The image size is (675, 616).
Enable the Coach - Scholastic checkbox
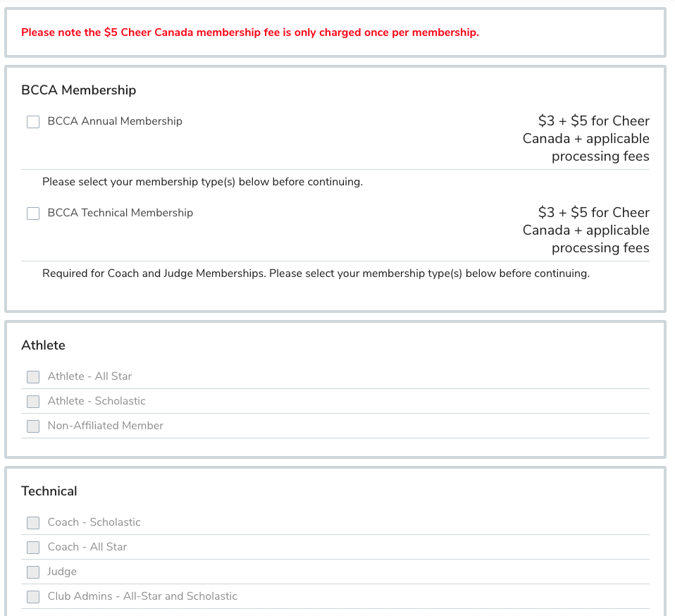coord(33,523)
